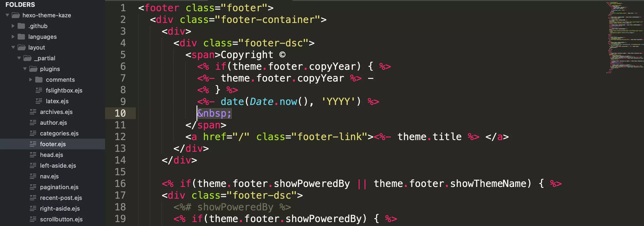This screenshot has height=226, width=644.
Task: Expand the languages folder arrow
Action: (x=13, y=37)
